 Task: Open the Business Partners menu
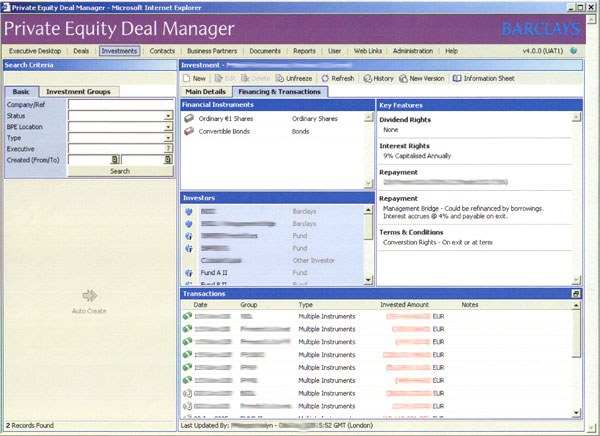pos(212,51)
